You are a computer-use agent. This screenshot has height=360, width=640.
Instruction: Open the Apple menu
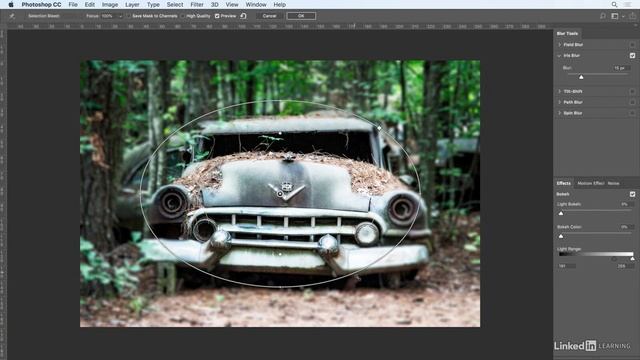tap(11, 4)
